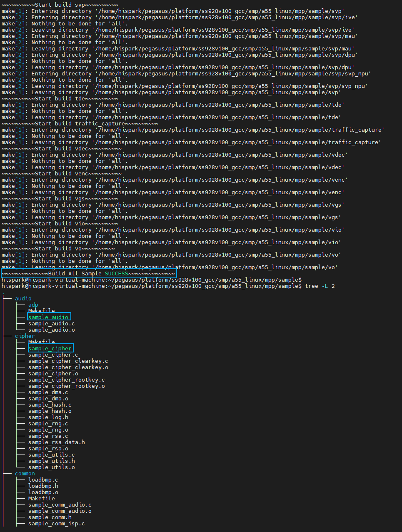Image resolution: width=402 pixels, height=532 pixels.
Task: Click the "sample_hash.c" file entry
Action: click(x=50, y=405)
